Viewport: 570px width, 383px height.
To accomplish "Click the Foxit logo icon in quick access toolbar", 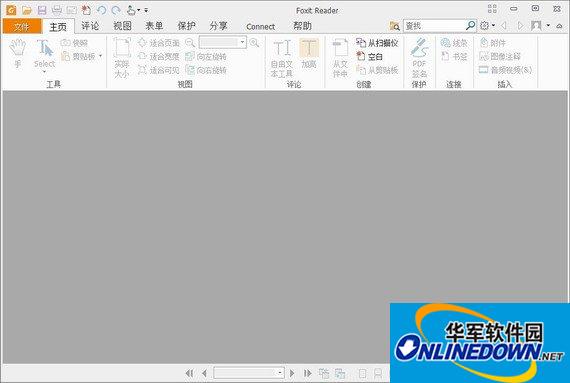I will click(11, 10).
